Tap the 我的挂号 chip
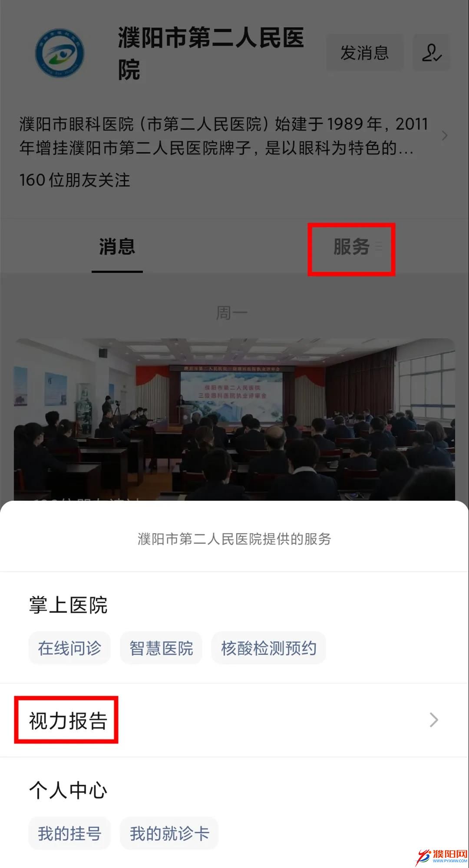 69,833
